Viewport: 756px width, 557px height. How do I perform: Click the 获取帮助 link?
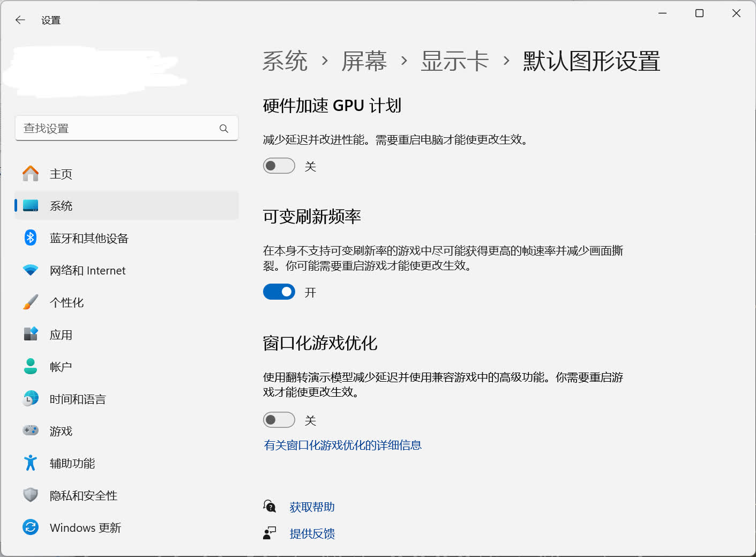point(312,507)
